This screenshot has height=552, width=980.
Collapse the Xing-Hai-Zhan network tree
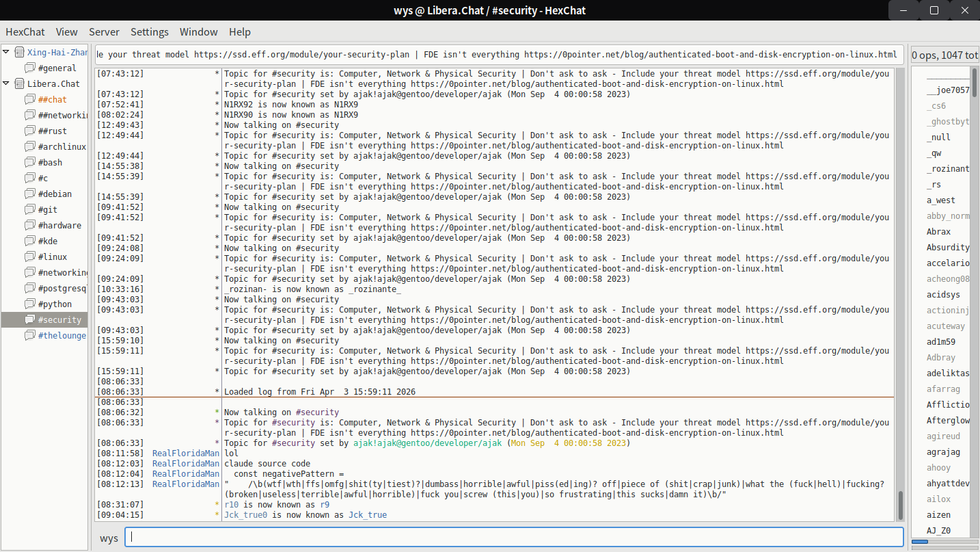7,52
